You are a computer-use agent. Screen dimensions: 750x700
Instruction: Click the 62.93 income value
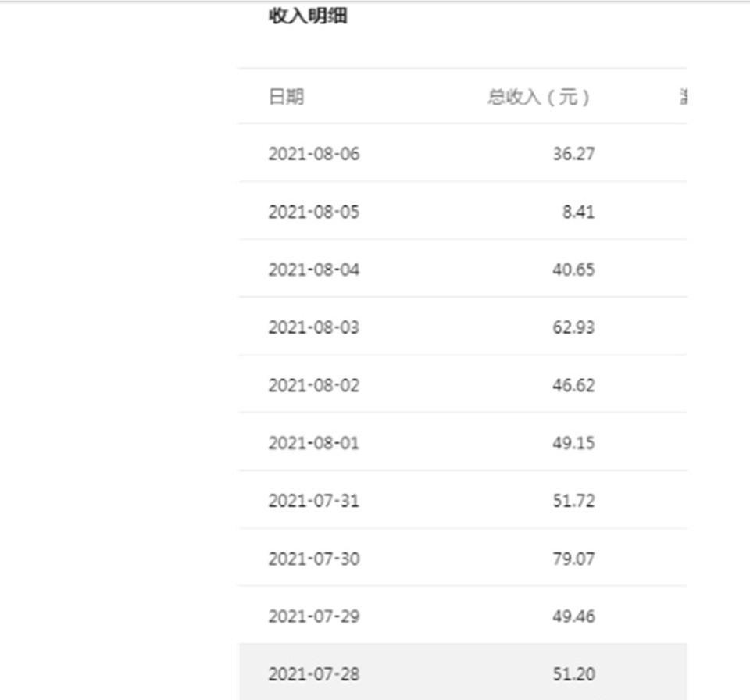point(573,327)
